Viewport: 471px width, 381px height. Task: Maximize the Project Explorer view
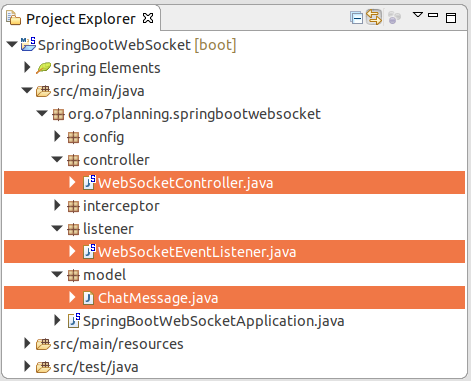point(451,18)
